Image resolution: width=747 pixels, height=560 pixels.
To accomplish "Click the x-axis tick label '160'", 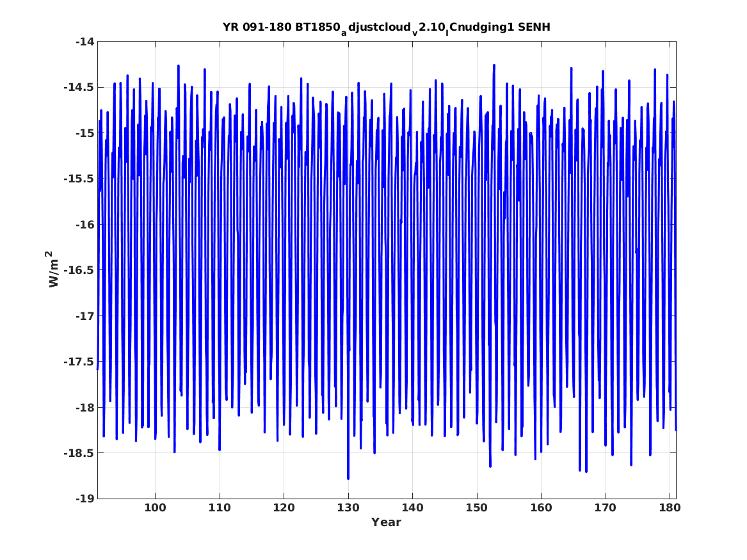I will [x=541, y=508].
